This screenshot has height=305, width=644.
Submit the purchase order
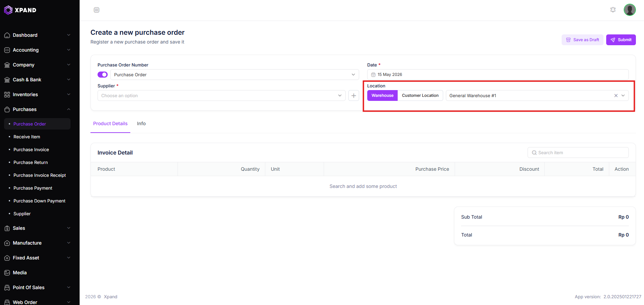click(x=621, y=40)
